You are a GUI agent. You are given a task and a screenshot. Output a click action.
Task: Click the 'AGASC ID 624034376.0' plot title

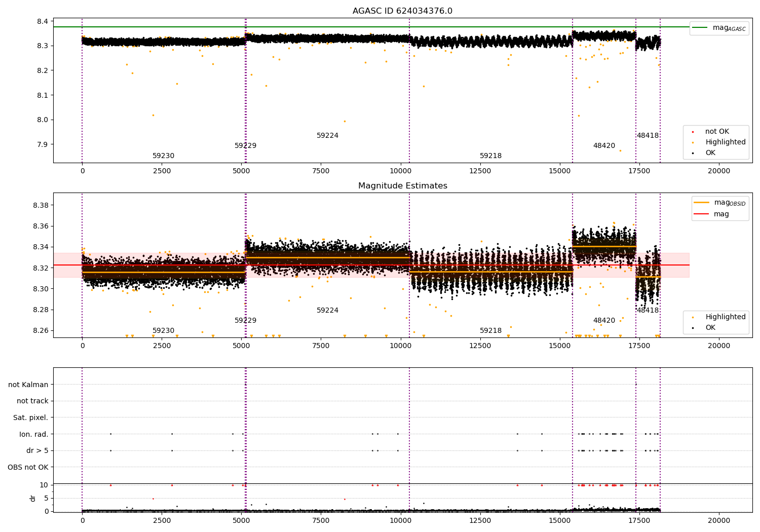[402, 11]
